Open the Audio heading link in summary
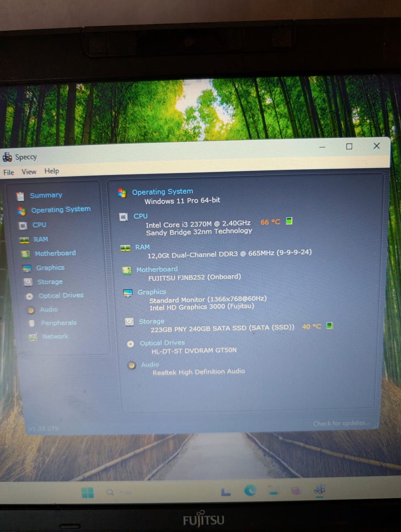401x532 pixels. click(x=150, y=365)
